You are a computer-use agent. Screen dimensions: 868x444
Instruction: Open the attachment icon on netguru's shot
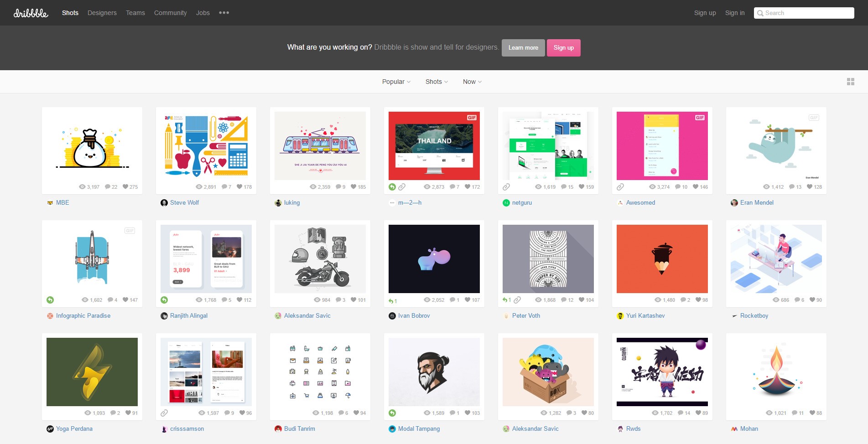click(x=506, y=186)
